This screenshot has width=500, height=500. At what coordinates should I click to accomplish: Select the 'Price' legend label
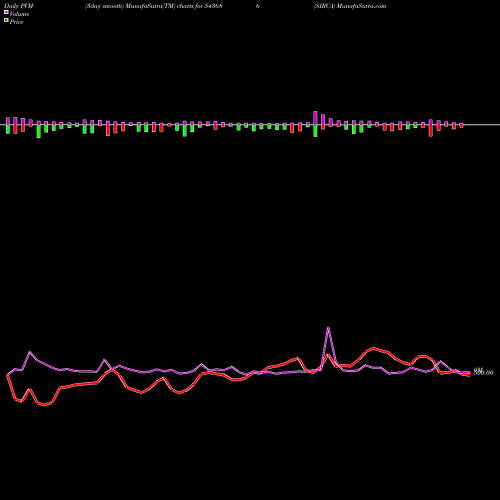16,22
